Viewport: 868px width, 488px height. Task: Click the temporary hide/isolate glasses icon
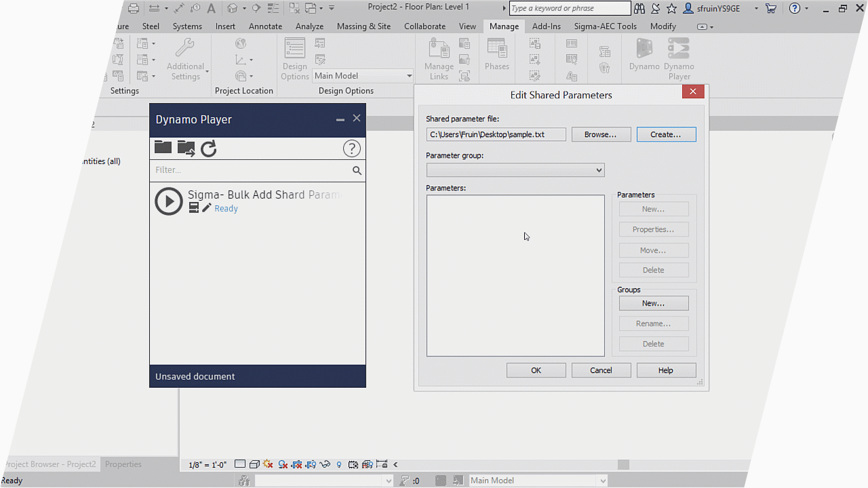pyautogui.click(x=325, y=464)
